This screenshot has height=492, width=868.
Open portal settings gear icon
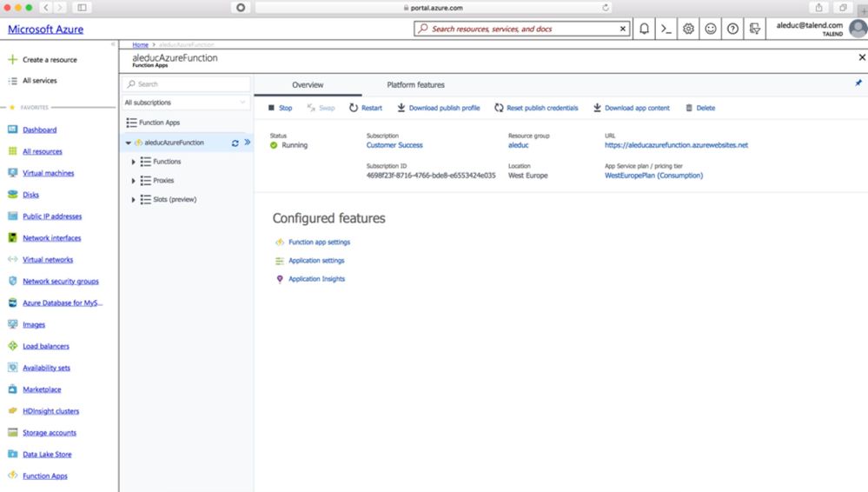click(688, 29)
